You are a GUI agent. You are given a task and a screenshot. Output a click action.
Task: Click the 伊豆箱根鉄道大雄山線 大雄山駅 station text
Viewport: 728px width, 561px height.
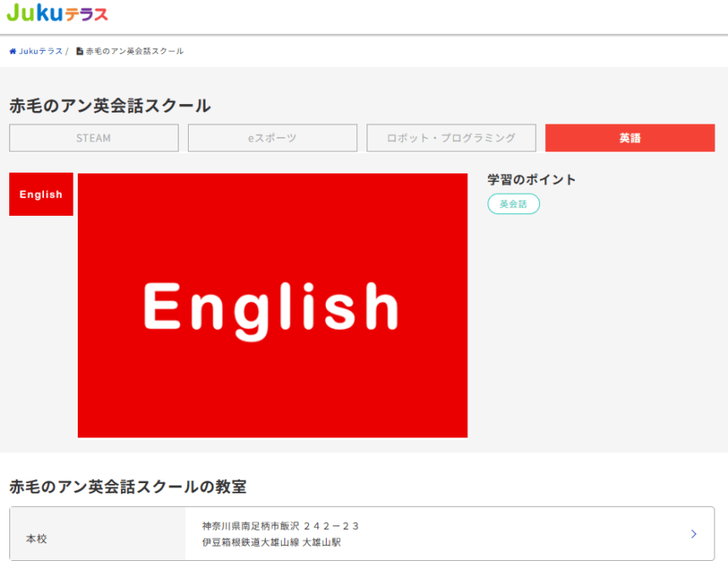pos(272,542)
